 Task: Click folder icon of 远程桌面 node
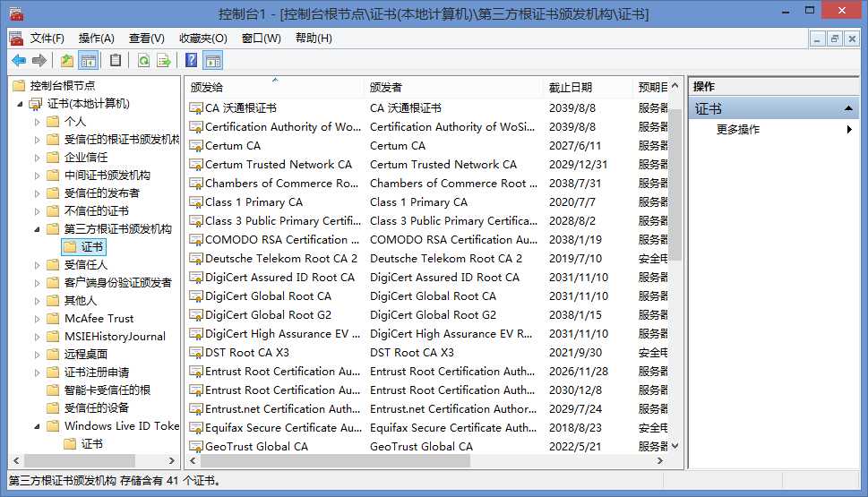pos(53,354)
